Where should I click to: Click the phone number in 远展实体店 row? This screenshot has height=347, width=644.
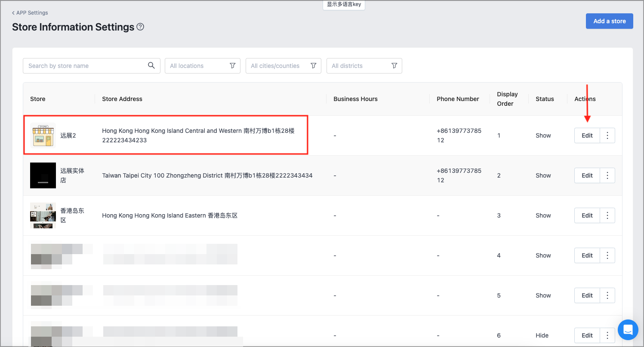(459, 175)
